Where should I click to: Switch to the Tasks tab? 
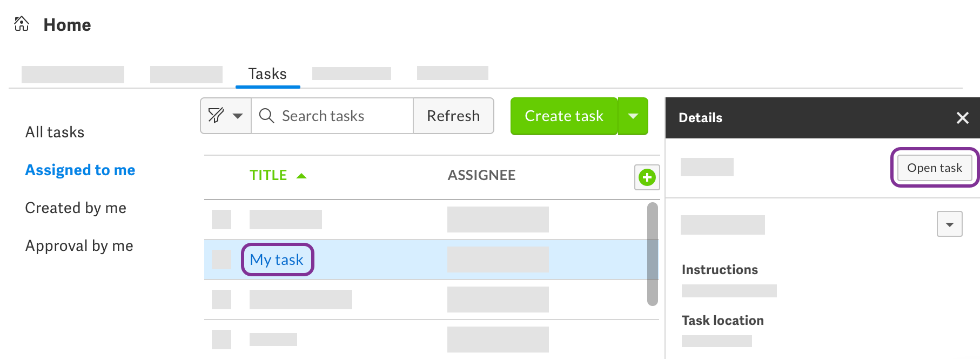pyautogui.click(x=267, y=74)
